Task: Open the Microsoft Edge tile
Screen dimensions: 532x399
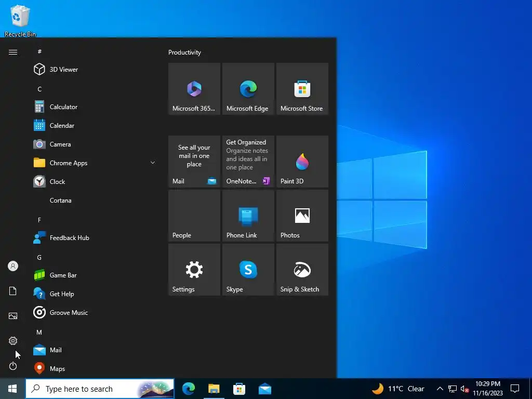Action: tap(248, 89)
